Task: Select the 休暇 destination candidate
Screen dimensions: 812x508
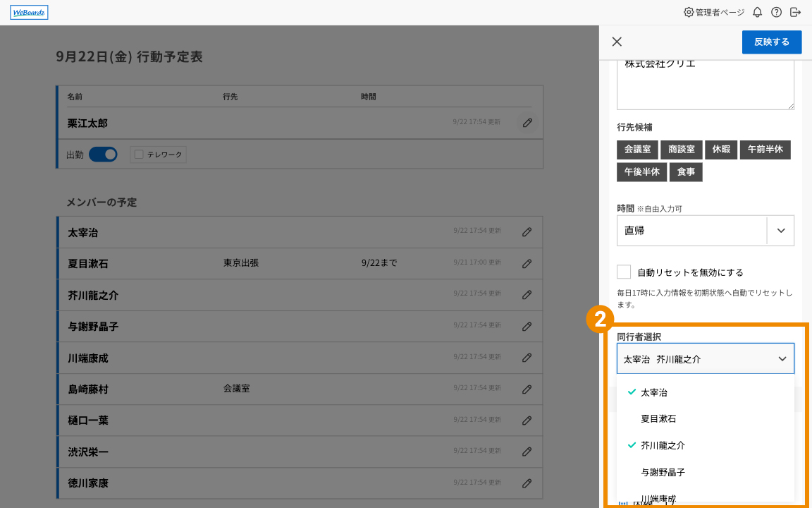Action: [x=721, y=150]
